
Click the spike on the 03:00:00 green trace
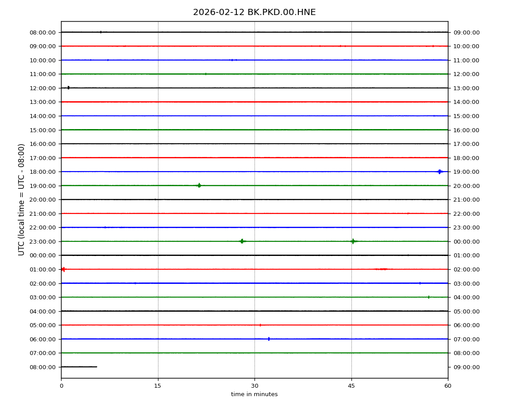[x=428, y=297]
